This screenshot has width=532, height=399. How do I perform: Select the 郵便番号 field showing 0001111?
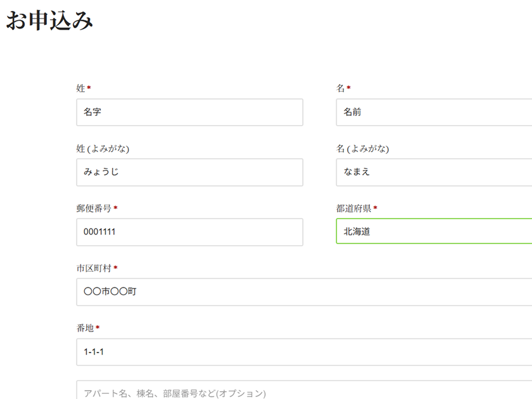(x=189, y=232)
